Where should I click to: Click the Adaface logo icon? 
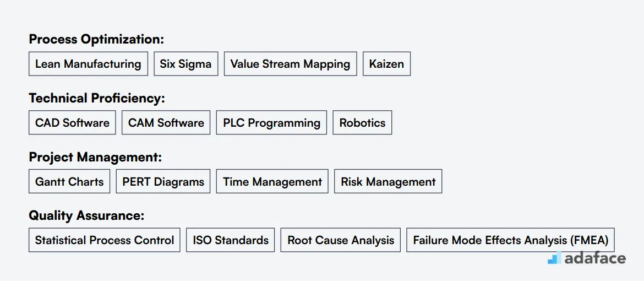pos(554,257)
